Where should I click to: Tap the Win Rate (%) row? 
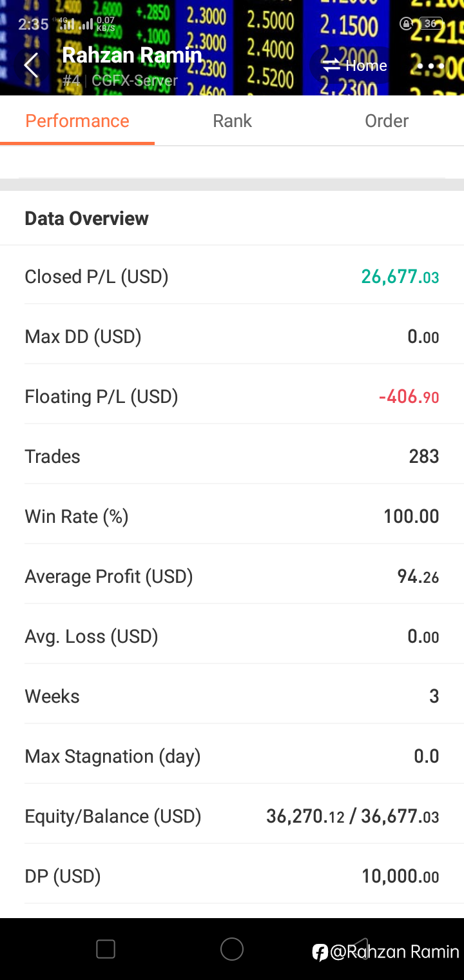(x=232, y=516)
